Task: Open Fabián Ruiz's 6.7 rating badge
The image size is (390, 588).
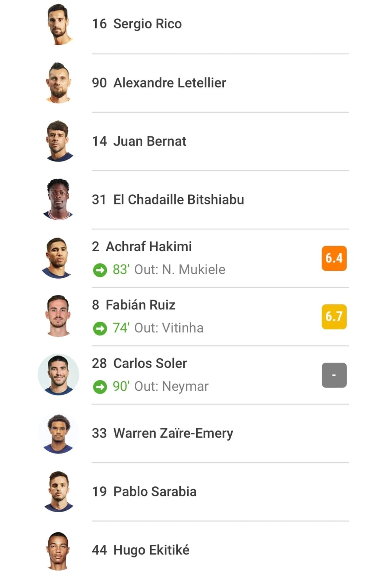Action: pos(334,317)
